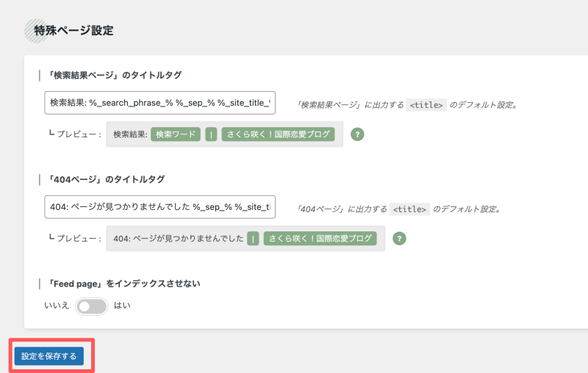This screenshot has width=588, height=373.
Task: Click the 「404ページ」のタイトルタグ heading
Action: tap(106, 179)
